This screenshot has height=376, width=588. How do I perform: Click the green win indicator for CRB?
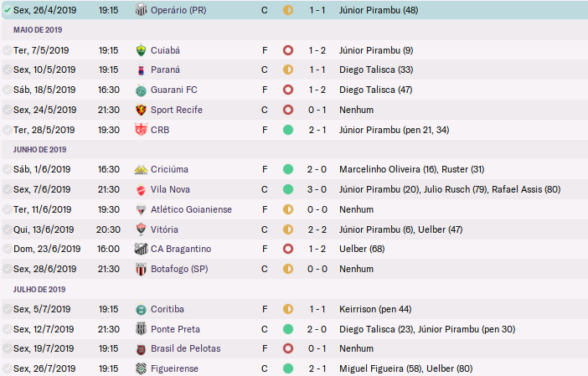tap(288, 130)
